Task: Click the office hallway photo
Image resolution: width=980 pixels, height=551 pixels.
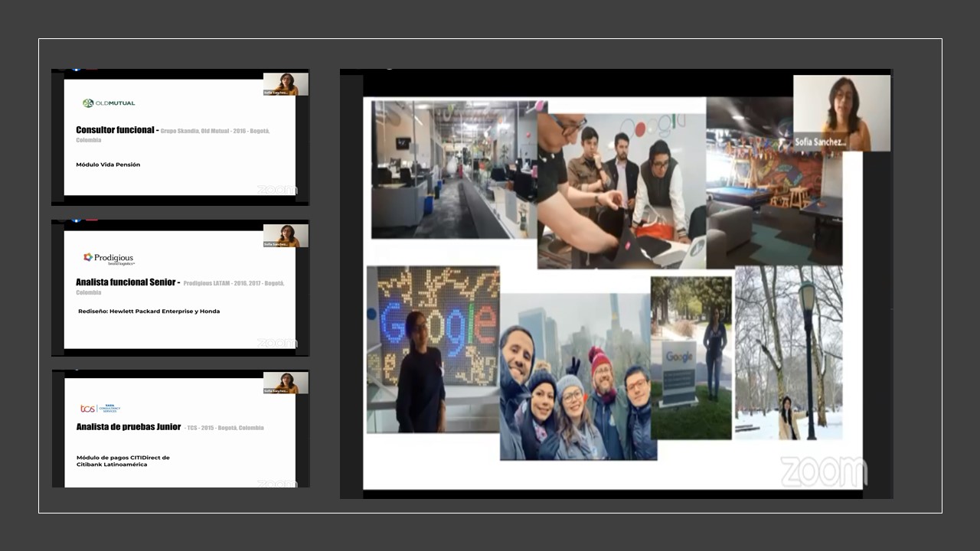Action: pyautogui.click(x=454, y=169)
